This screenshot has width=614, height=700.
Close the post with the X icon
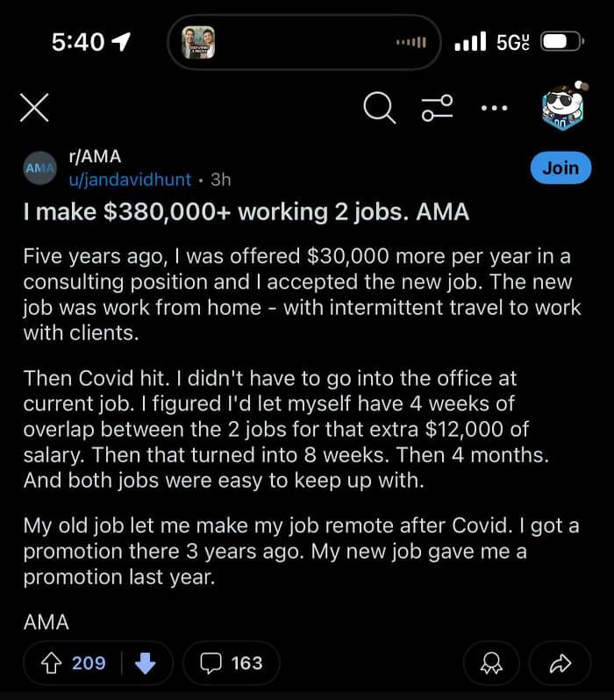click(x=33, y=108)
